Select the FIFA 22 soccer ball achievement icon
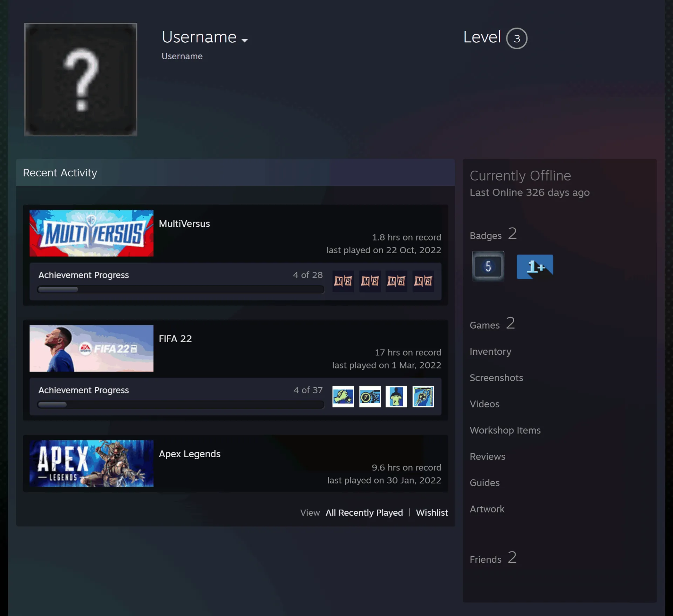Image resolution: width=673 pixels, height=616 pixels. (423, 396)
